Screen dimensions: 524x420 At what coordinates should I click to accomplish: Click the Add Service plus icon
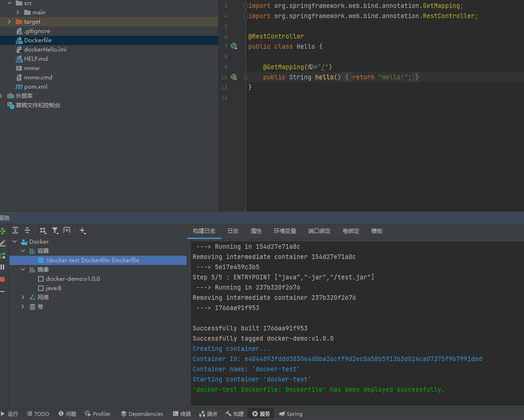(x=83, y=230)
